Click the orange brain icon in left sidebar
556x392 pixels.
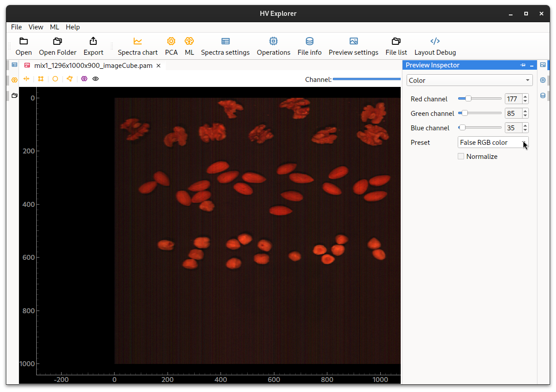pos(14,80)
